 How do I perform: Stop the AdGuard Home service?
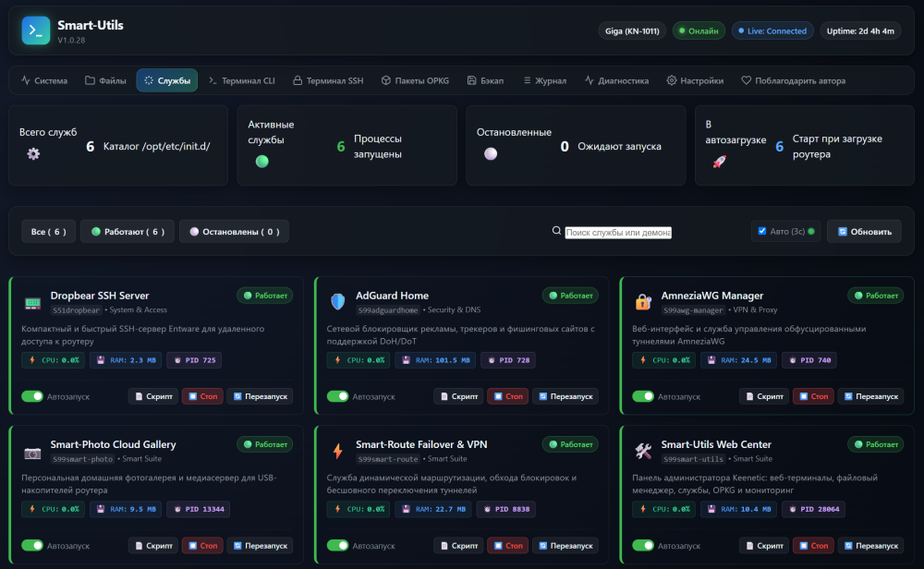pyautogui.click(x=508, y=396)
